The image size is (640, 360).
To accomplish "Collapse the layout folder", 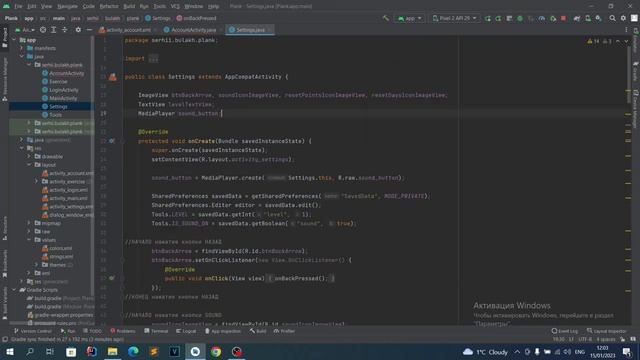I will coord(29,165).
